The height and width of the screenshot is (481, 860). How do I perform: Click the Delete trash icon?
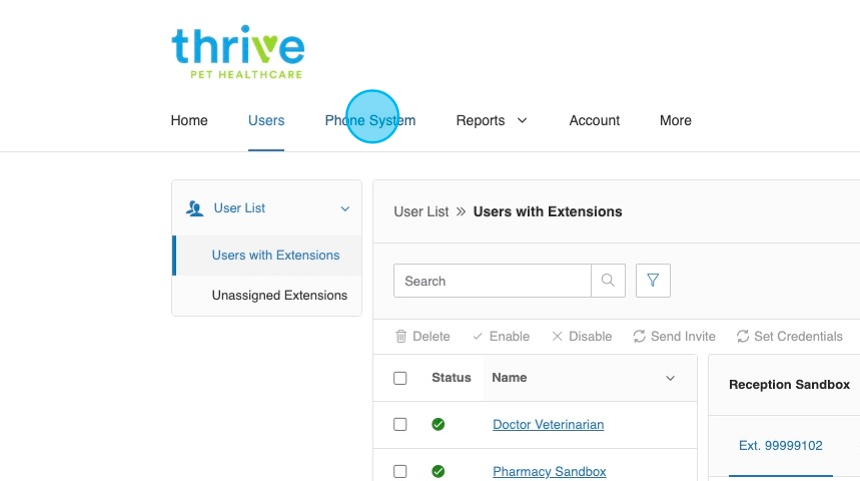[x=401, y=337]
